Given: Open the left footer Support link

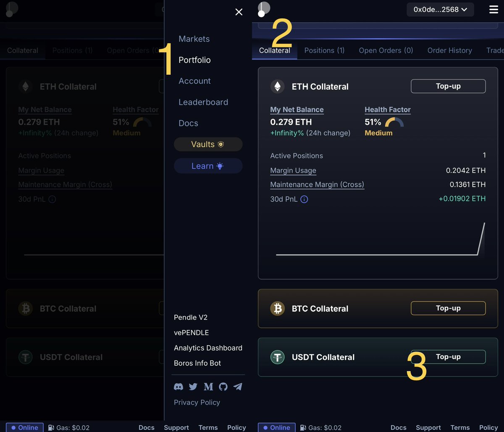Looking at the screenshot, I should [x=176, y=427].
